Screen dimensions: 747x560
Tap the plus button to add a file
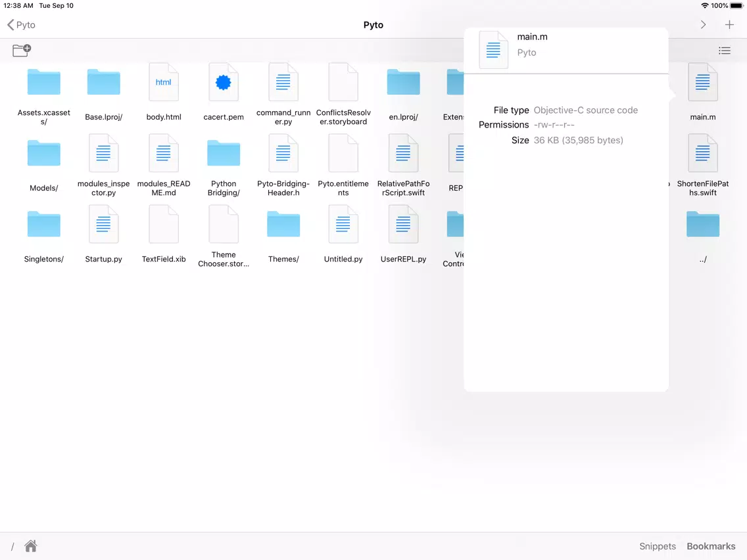(729, 25)
